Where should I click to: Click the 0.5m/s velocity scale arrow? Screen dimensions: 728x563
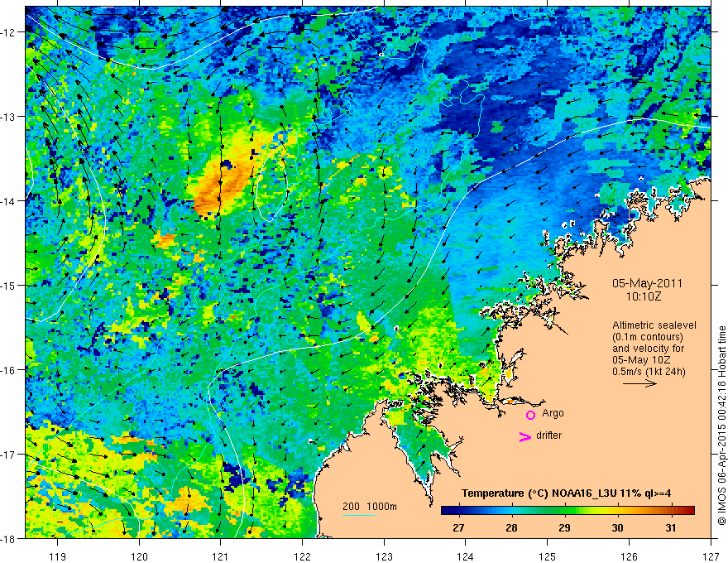click(639, 383)
